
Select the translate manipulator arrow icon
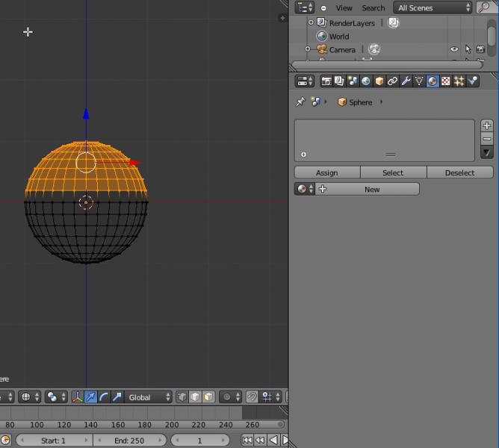90,397
